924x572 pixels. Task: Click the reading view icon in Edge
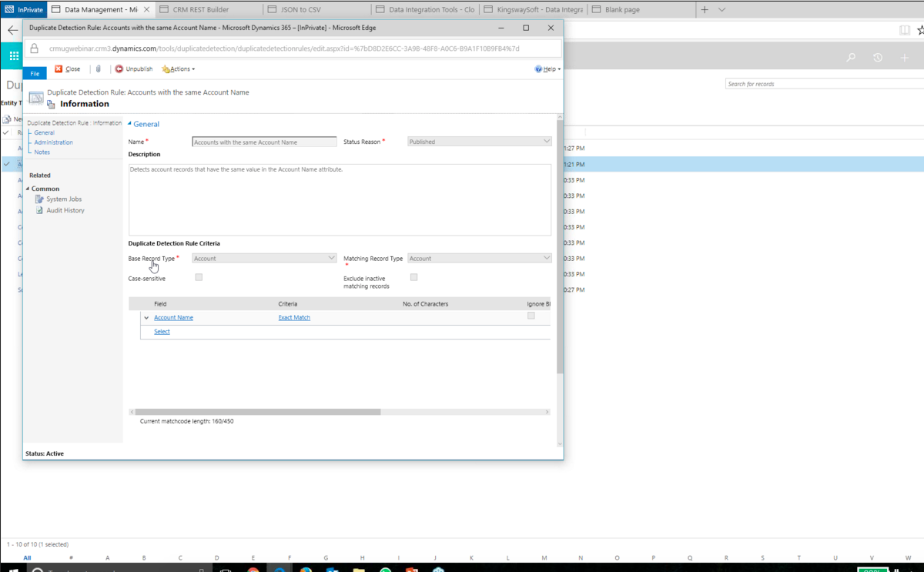[905, 31]
